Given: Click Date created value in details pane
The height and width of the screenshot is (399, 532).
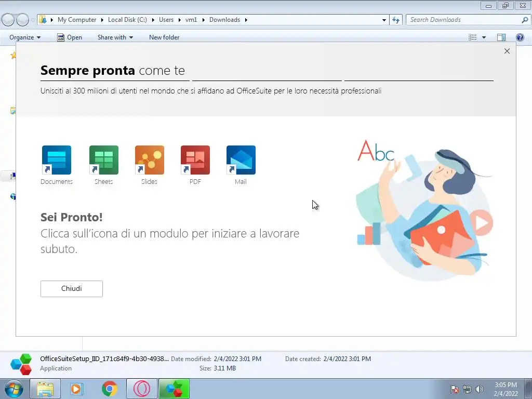Looking at the screenshot, I should click(347, 358).
